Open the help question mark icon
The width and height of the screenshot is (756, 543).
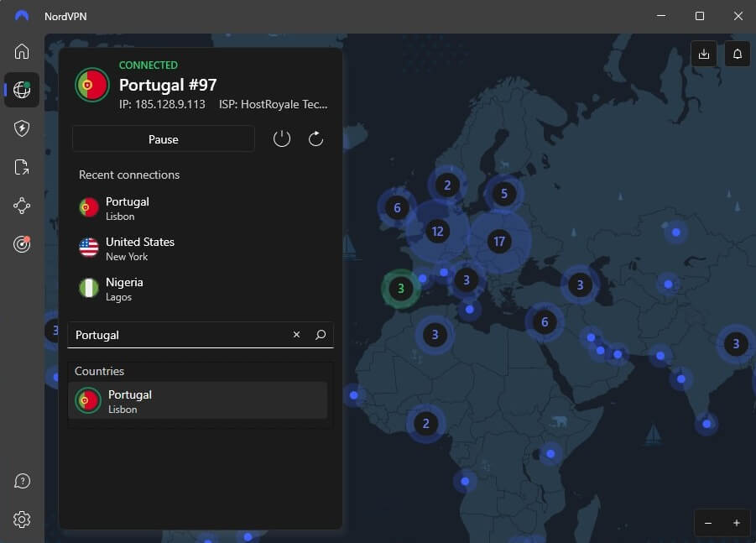pos(22,481)
